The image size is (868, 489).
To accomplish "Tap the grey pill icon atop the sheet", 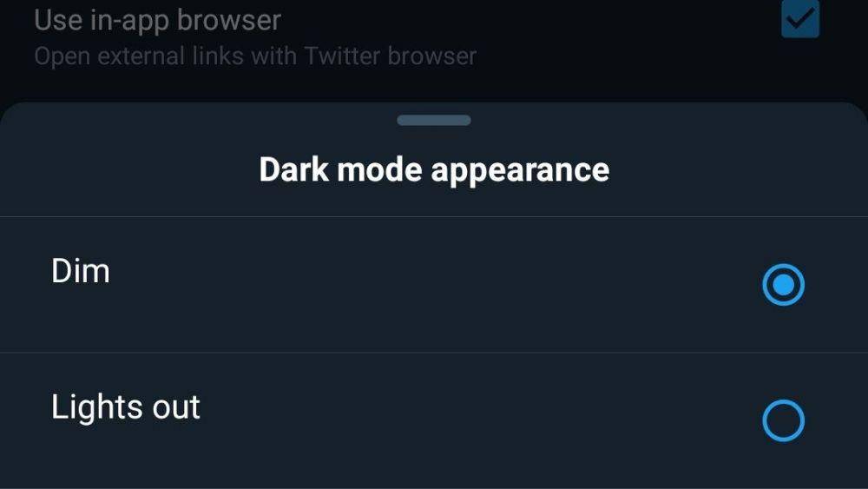I will coord(434,120).
